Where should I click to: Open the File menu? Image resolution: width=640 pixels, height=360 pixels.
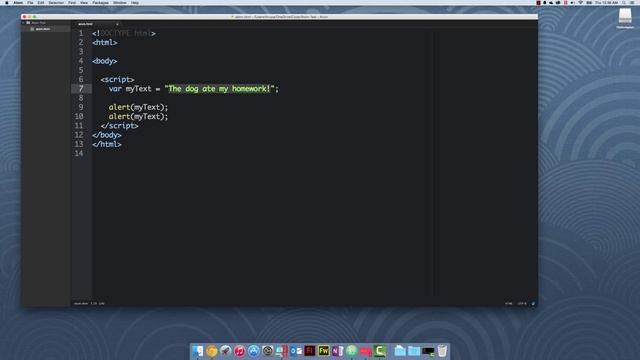tap(30, 2)
